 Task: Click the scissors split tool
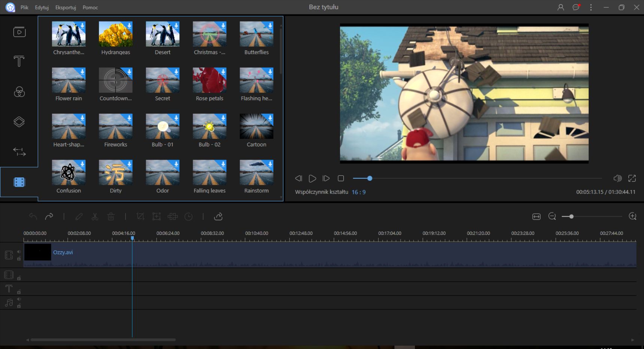tap(95, 216)
